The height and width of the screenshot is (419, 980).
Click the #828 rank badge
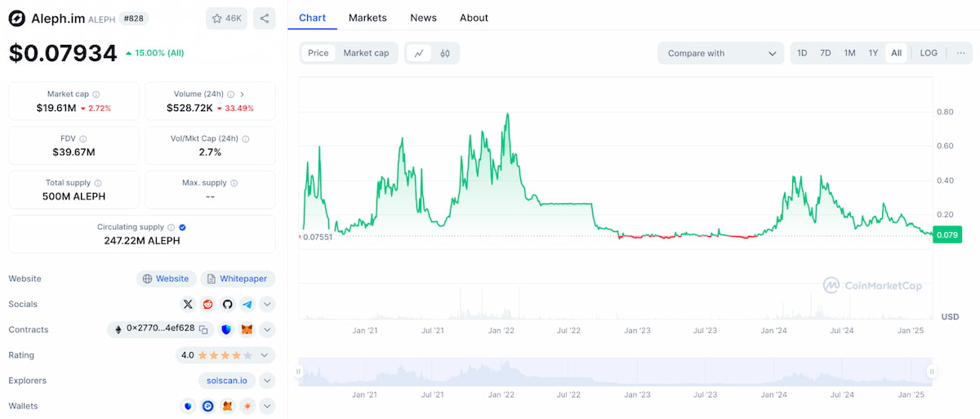(x=135, y=18)
